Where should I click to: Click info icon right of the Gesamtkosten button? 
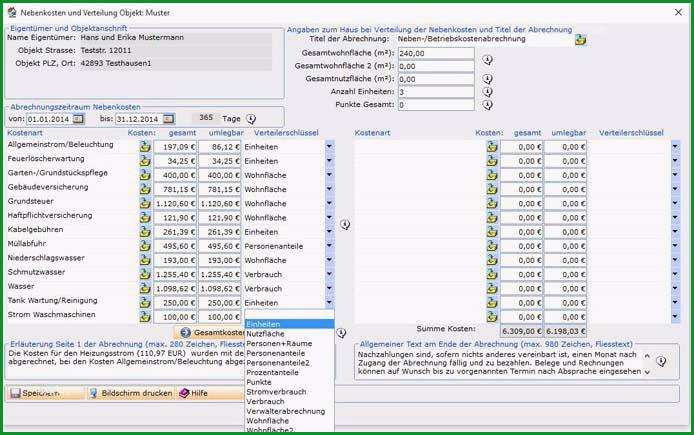tap(341, 333)
